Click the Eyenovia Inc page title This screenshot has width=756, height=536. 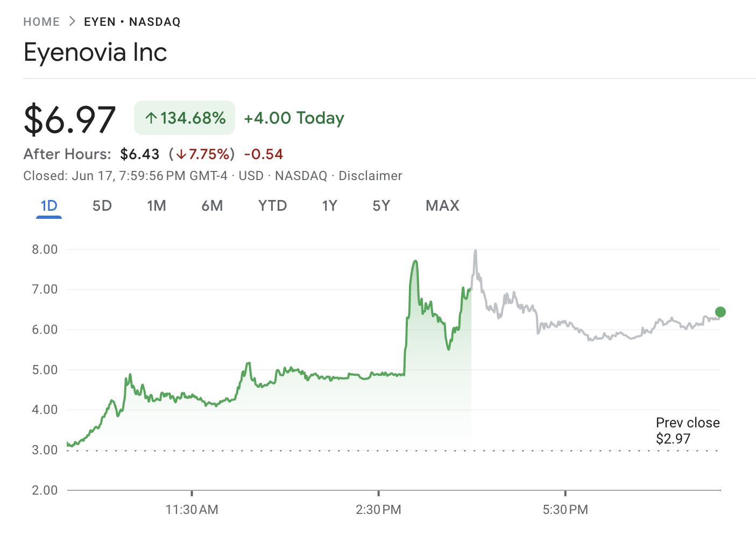click(x=95, y=52)
